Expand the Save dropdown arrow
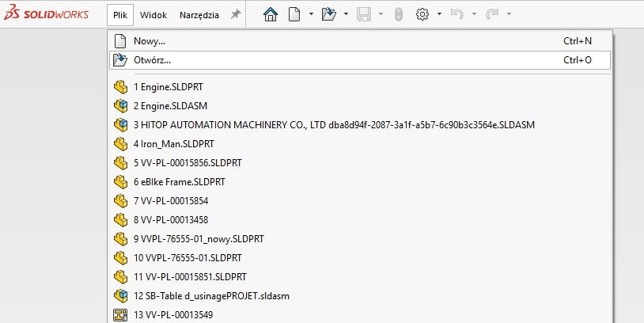This screenshot has height=323, width=644. coord(381,14)
